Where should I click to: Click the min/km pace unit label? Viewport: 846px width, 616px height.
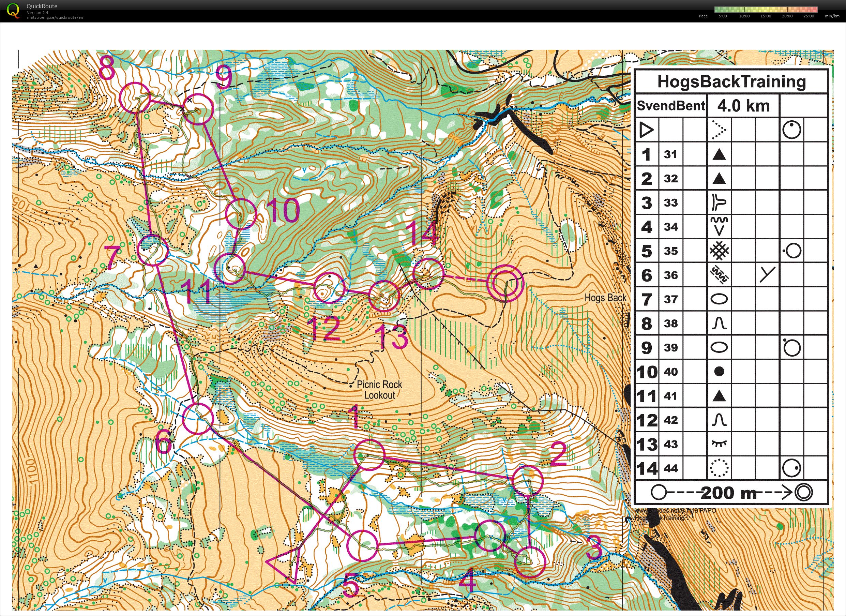tap(832, 16)
